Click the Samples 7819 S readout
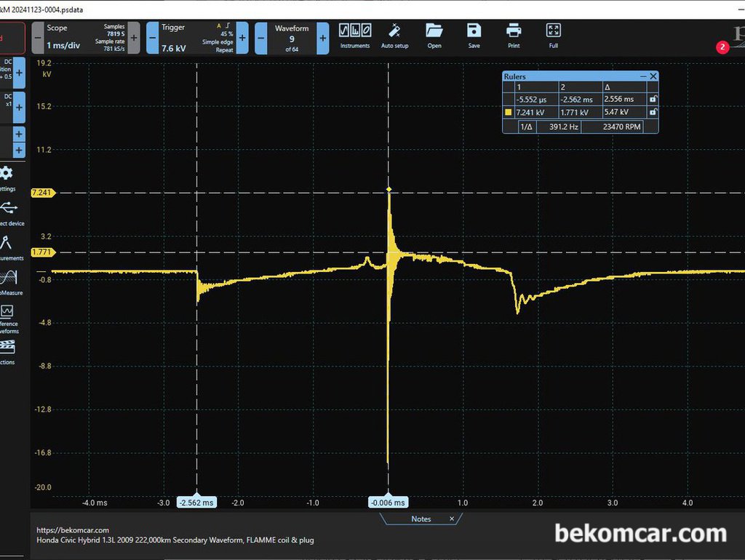Viewport: 745px width, 560px height. tap(114, 30)
